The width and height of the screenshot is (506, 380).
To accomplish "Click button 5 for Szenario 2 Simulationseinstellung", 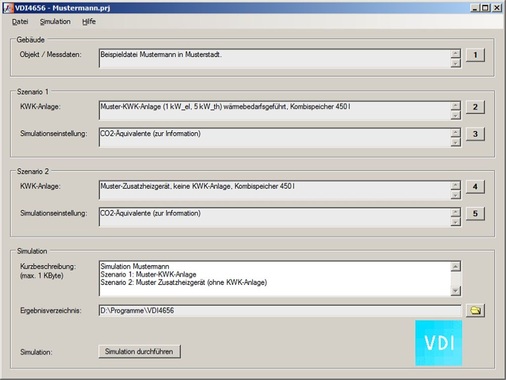I will [x=475, y=213].
